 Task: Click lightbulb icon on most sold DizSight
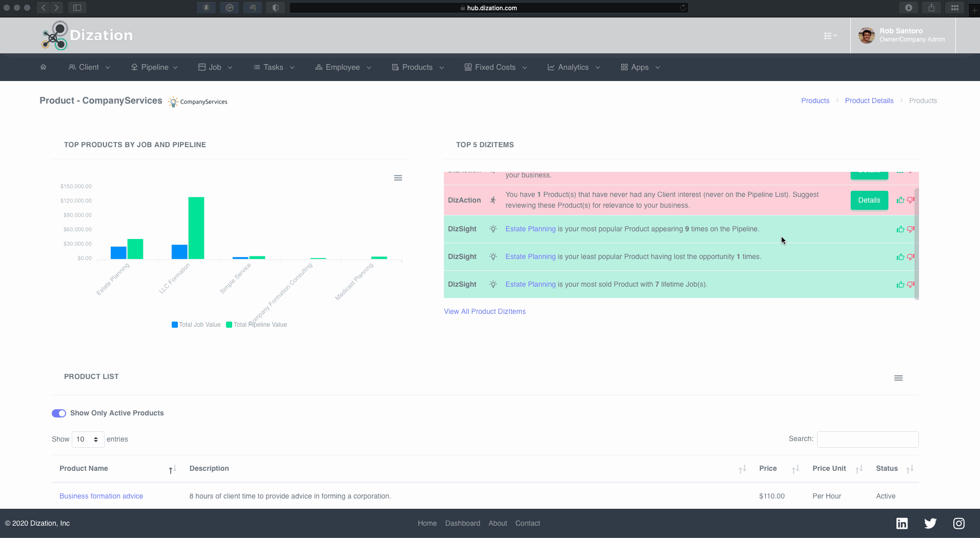click(493, 285)
